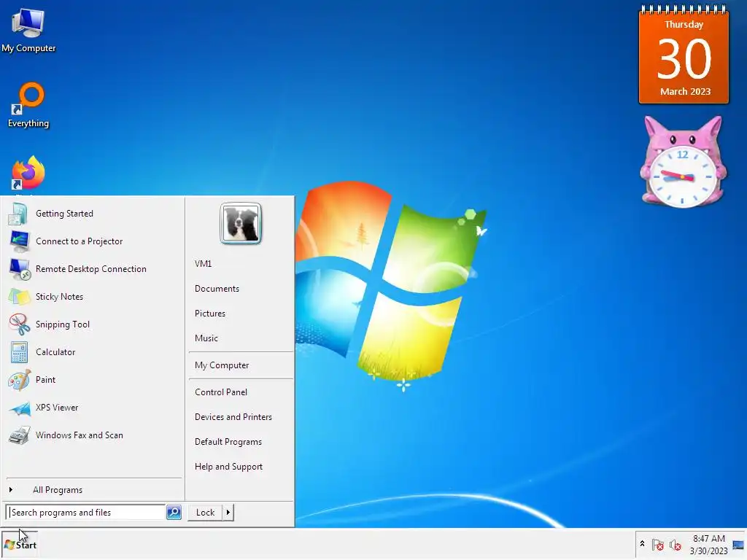Open Default Programs
This screenshot has width=747, height=560.
228,442
